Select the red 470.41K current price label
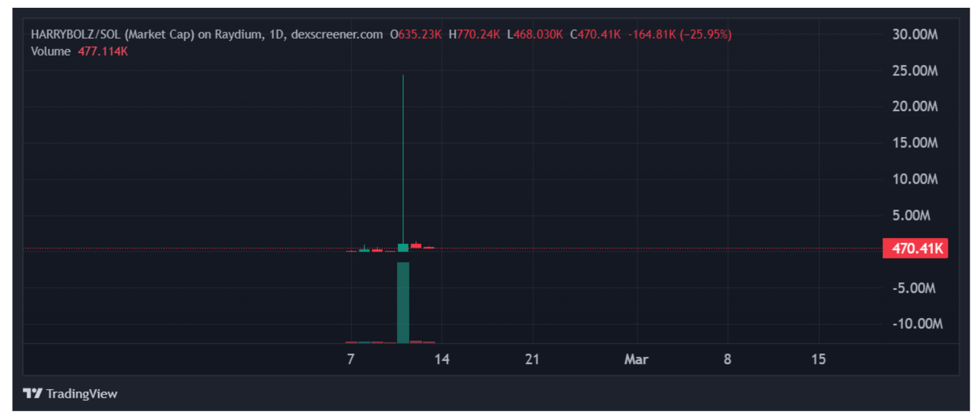Image resolution: width=980 pixels, height=417 pixels. click(915, 248)
